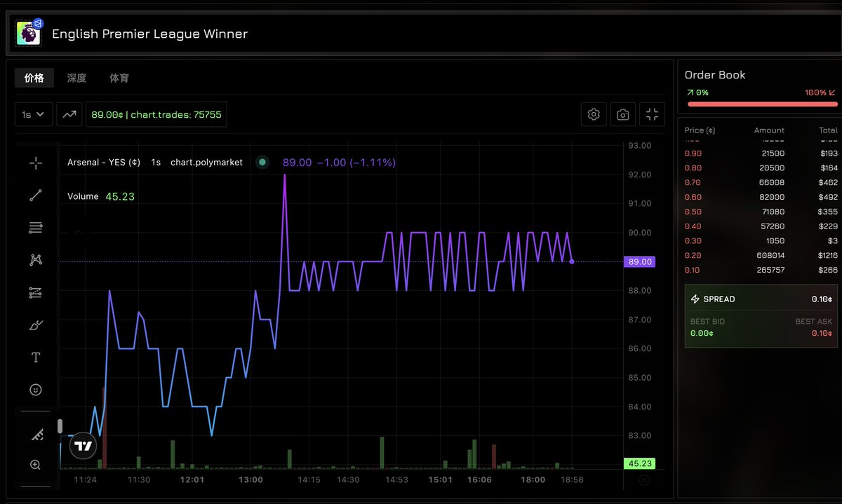This screenshot has width=842, height=504.
Task: Click the $1216 total cell
Action: (828, 256)
